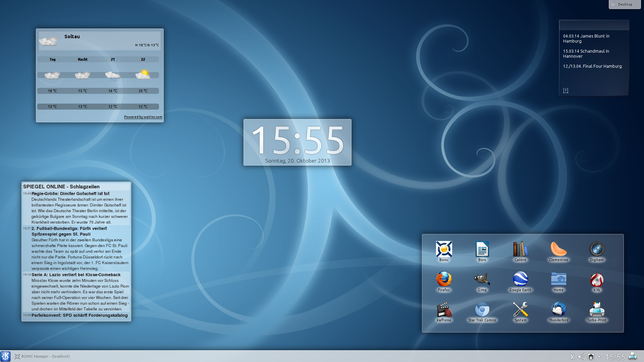Open the volume speaker tray icon

click(581, 357)
